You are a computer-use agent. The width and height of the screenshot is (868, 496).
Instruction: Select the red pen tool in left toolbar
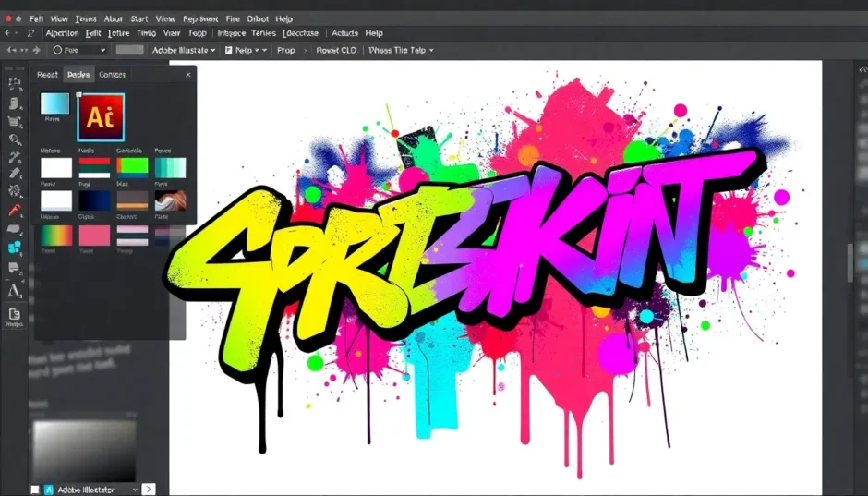(15, 211)
